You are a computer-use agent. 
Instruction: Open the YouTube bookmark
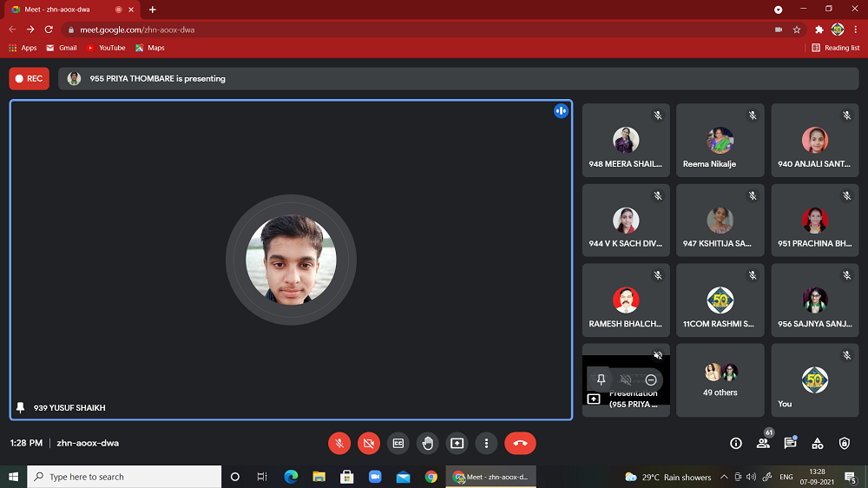click(x=106, y=48)
